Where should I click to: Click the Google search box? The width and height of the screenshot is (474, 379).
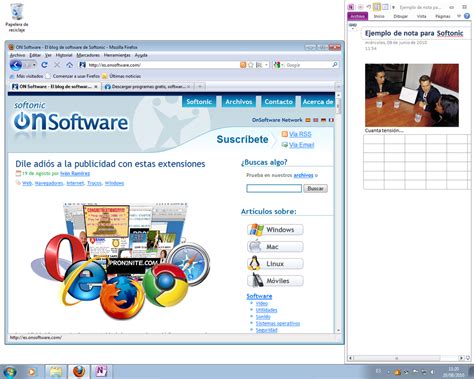tap(308, 65)
